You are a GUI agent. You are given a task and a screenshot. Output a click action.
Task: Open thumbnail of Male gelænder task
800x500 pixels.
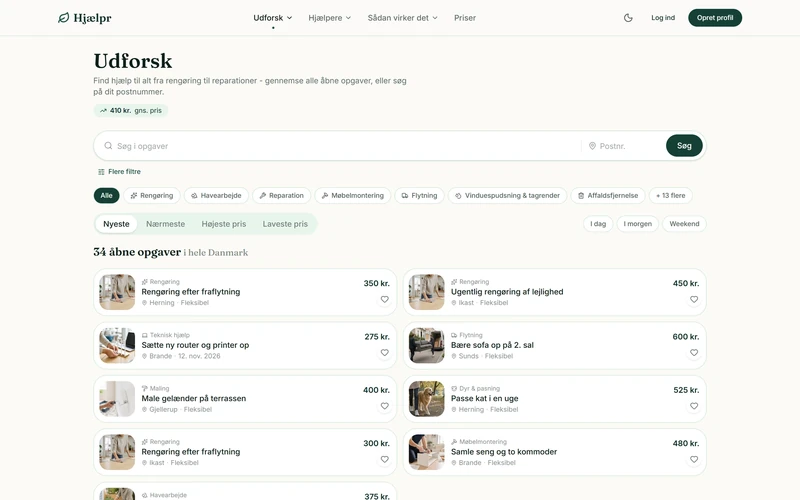pyautogui.click(x=117, y=399)
